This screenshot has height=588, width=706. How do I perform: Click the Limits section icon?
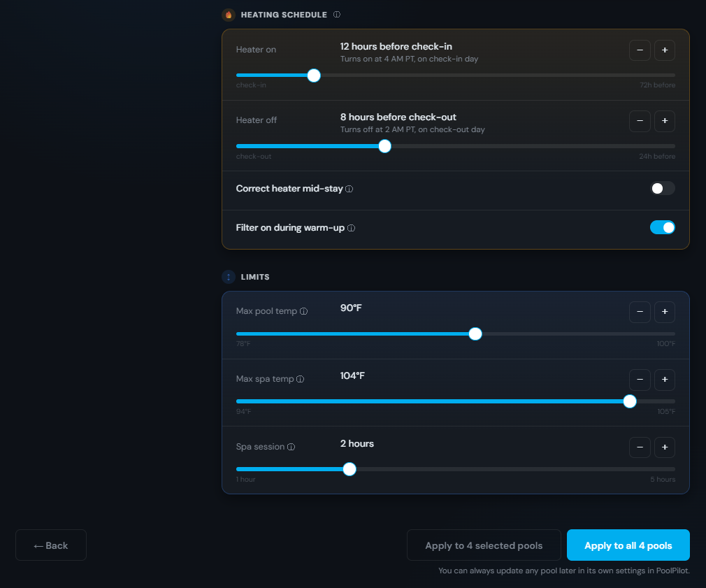click(x=229, y=277)
